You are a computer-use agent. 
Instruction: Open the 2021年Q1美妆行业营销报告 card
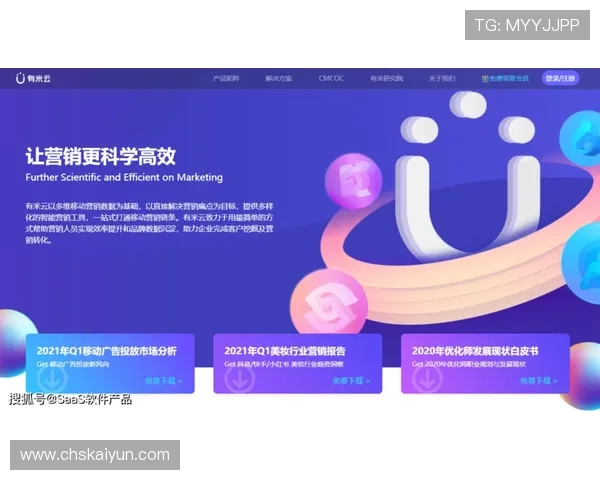(x=298, y=363)
